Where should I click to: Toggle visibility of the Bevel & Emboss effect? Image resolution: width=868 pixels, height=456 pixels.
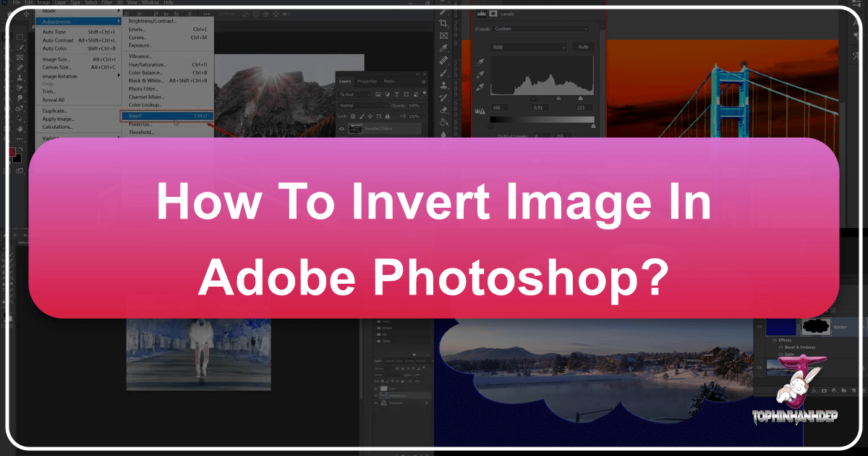(x=780, y=347)
